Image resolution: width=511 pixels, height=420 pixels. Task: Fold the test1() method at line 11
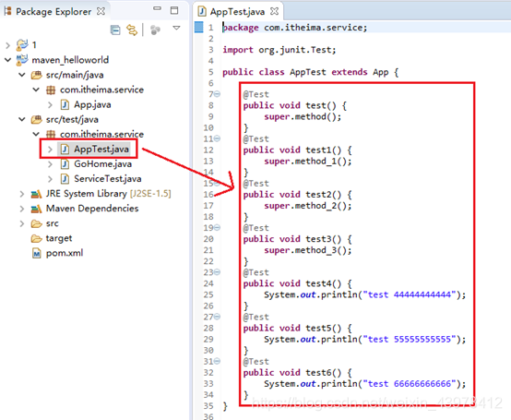tap(217, 138)
